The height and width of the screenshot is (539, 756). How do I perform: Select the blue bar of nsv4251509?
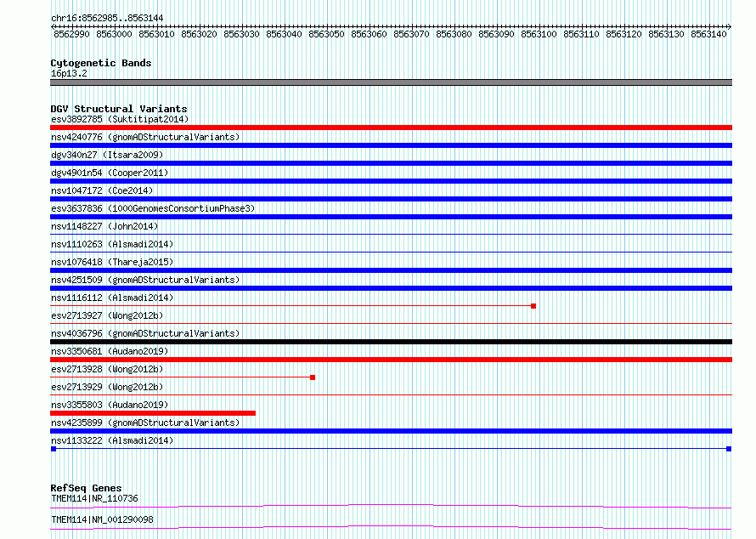(x=391, y=288)
